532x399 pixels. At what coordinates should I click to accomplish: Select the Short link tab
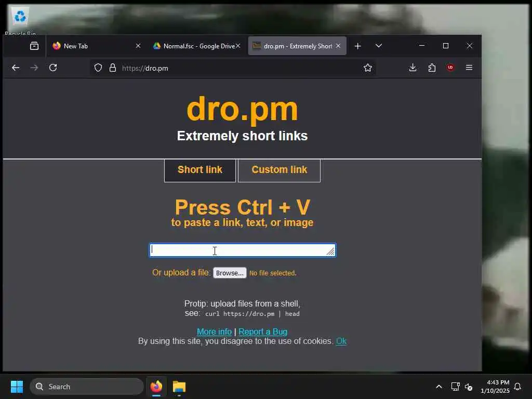coord(200,170)
